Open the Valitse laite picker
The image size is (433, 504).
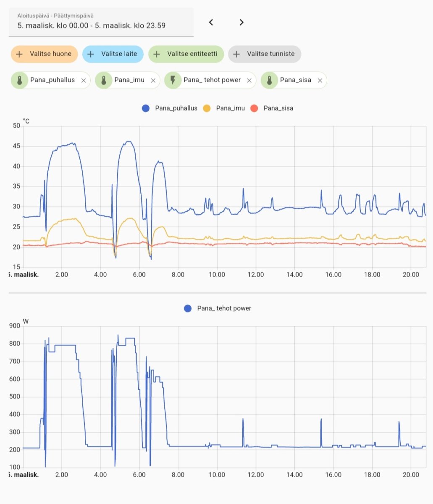tap(113, 54)
